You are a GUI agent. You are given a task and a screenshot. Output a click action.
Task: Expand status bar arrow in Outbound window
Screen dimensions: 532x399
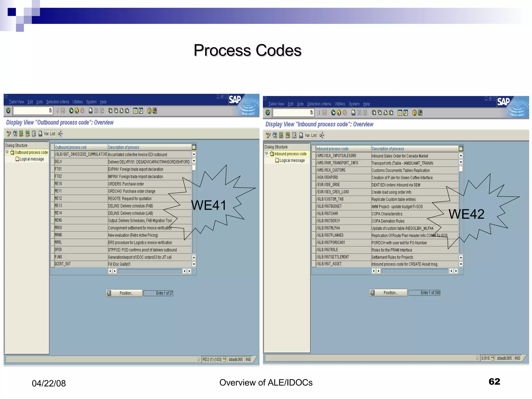[199, 359]
